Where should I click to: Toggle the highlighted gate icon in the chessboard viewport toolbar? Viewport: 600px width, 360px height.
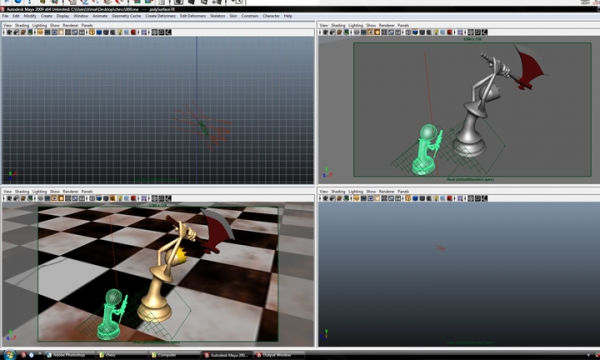[54, 198]
